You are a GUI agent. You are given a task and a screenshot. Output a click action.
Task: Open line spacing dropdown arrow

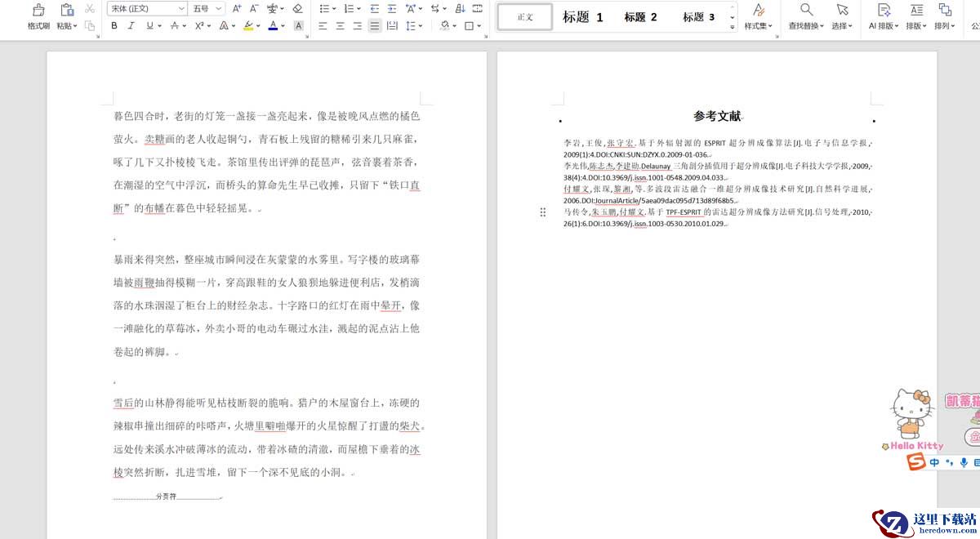tap(421, 25)
